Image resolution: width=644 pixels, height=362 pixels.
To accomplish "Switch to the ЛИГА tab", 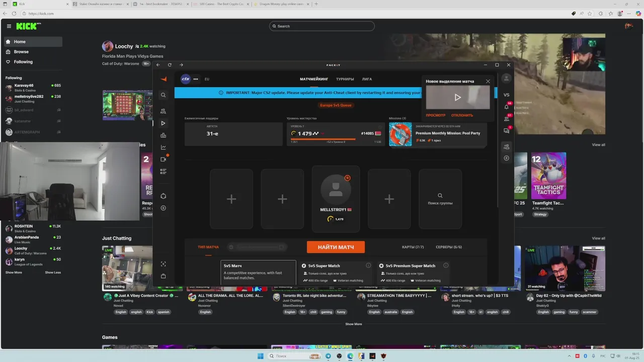I will coord(367,79).
